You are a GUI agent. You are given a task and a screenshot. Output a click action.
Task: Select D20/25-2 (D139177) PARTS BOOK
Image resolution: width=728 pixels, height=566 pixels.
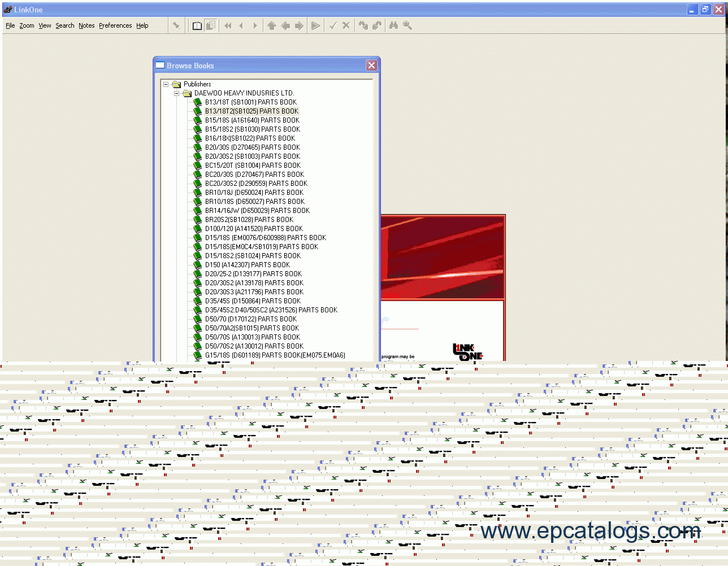pos(253,274)
